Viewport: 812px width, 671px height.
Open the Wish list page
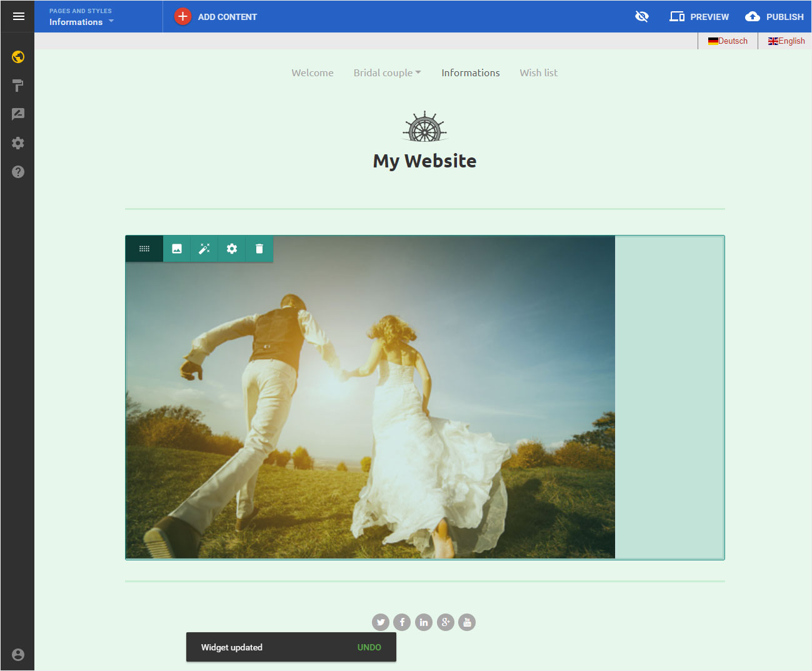click(x=539, y=73)
